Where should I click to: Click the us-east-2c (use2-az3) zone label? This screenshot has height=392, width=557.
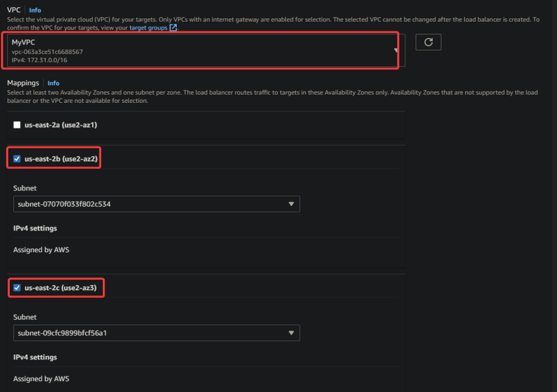tap(61, 288)
